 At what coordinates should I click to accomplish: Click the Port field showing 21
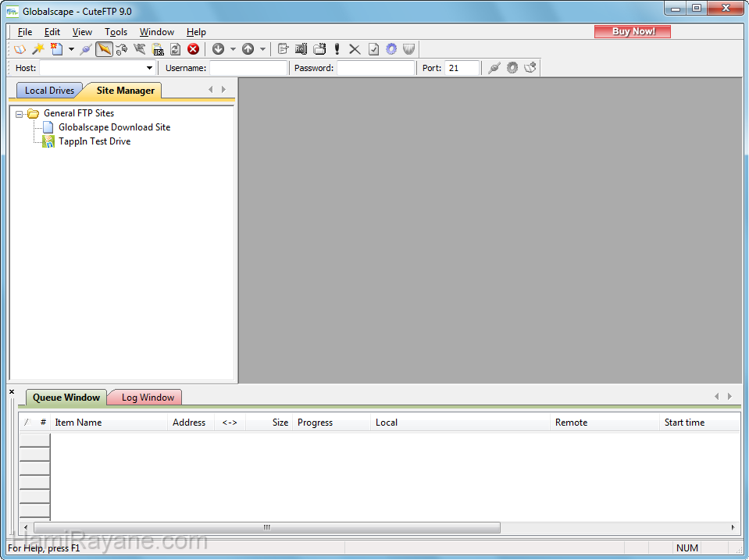pos(462,68)
